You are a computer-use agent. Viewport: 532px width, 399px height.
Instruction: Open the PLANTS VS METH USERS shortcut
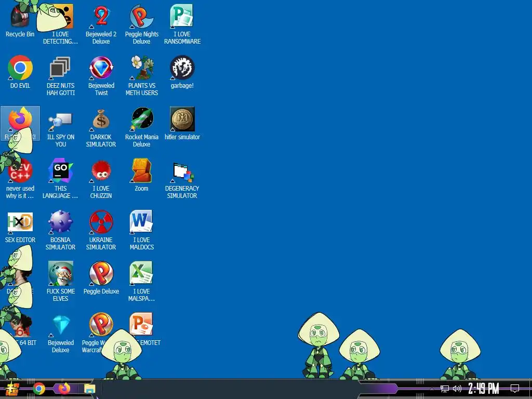142,75
